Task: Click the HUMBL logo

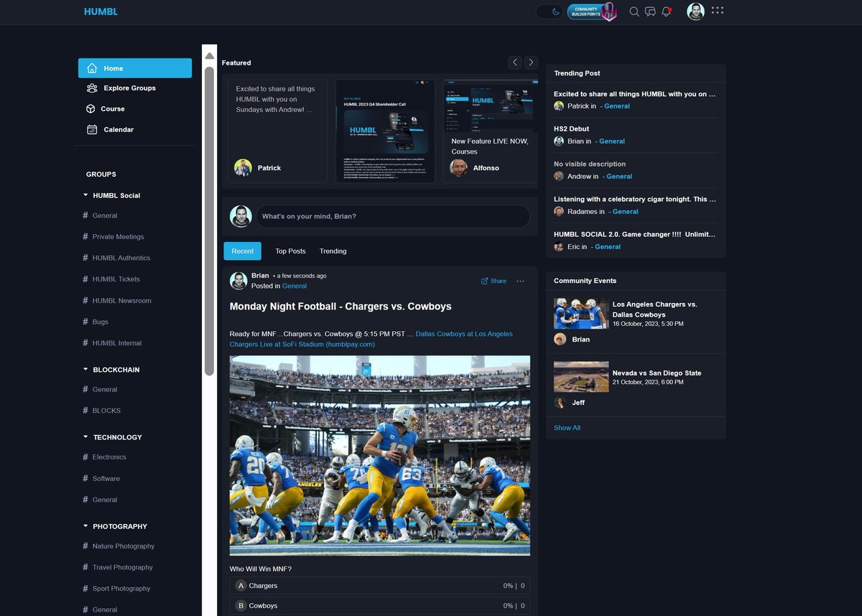Action: click(101, 11)
